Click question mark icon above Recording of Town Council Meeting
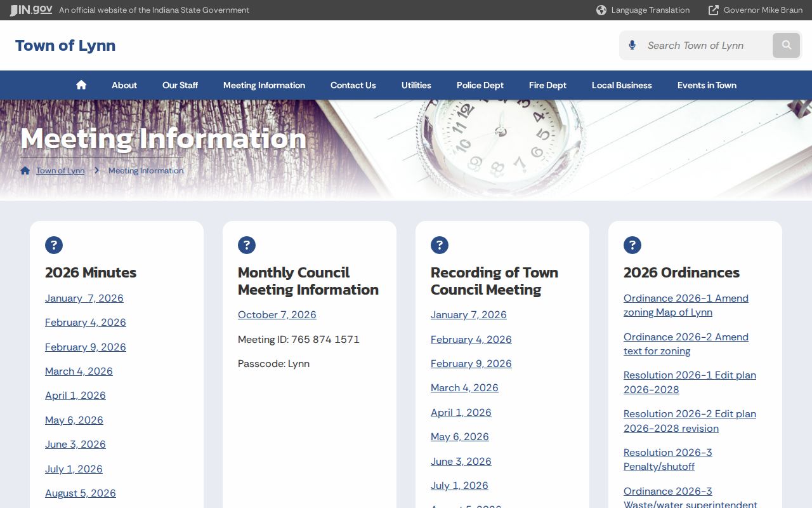Viewport: 812px width, 508px height. point(440,245)
